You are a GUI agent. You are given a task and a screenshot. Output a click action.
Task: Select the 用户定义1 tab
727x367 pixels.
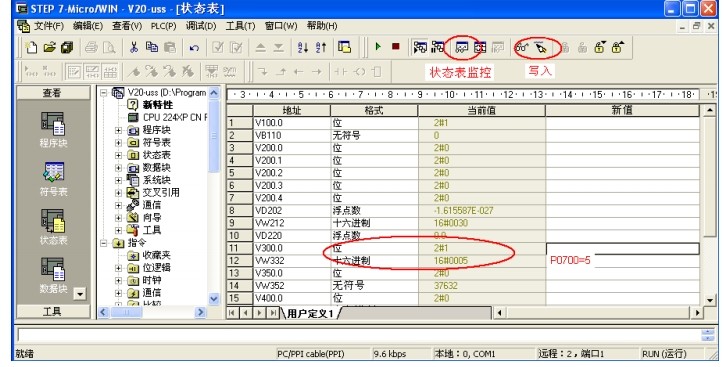coord(310,314)
